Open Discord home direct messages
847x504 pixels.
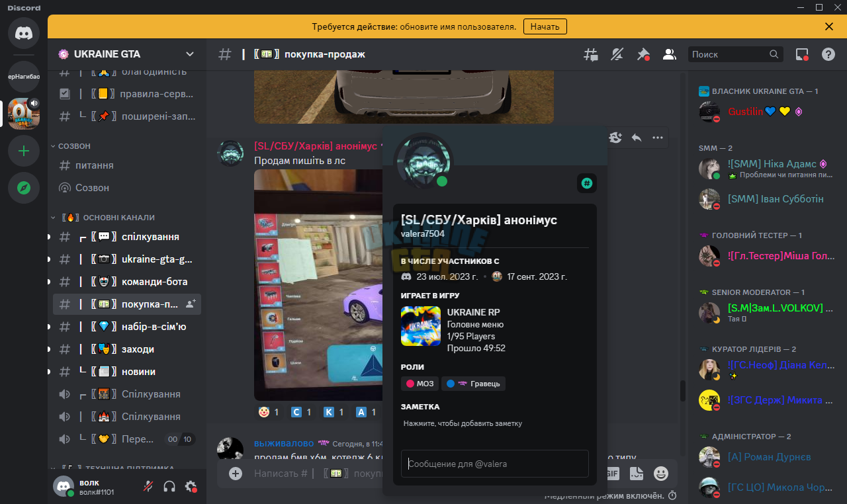pyautogui.click(x=24, y=33)
